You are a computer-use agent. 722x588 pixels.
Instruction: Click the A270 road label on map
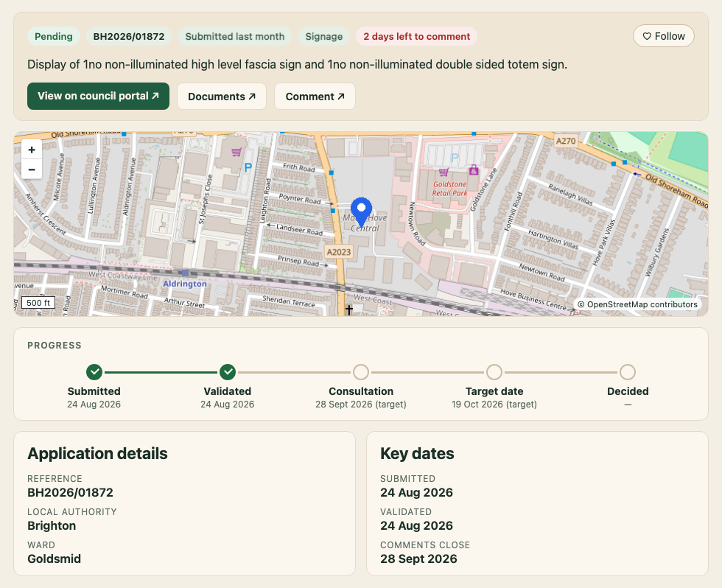point(566,141)
